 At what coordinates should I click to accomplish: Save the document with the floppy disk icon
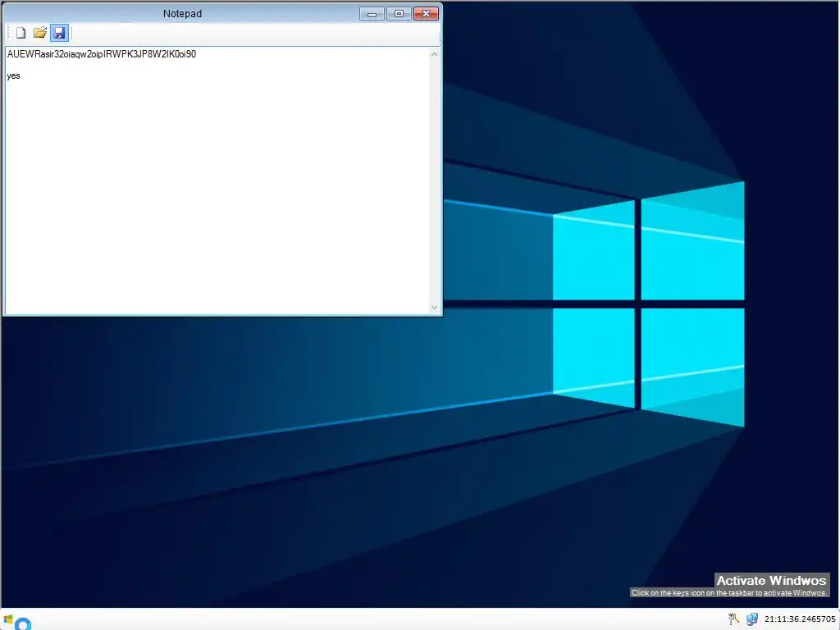point(59,33)
